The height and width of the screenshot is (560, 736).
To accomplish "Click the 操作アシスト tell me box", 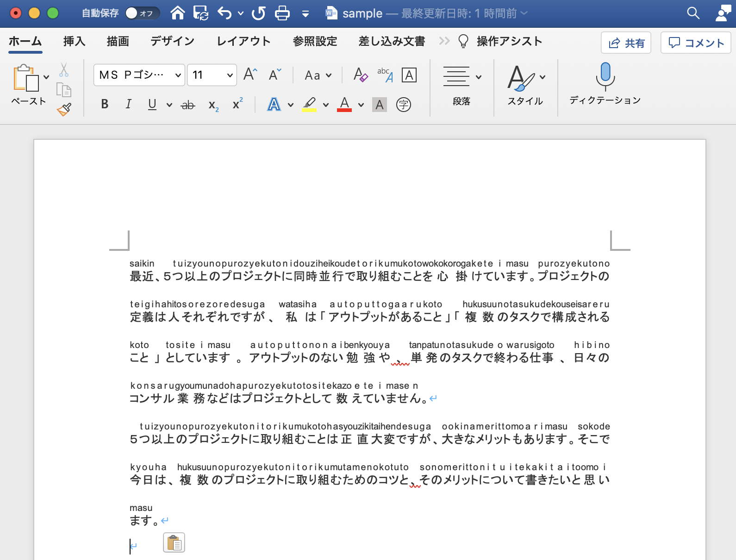I will click(500, 41).
